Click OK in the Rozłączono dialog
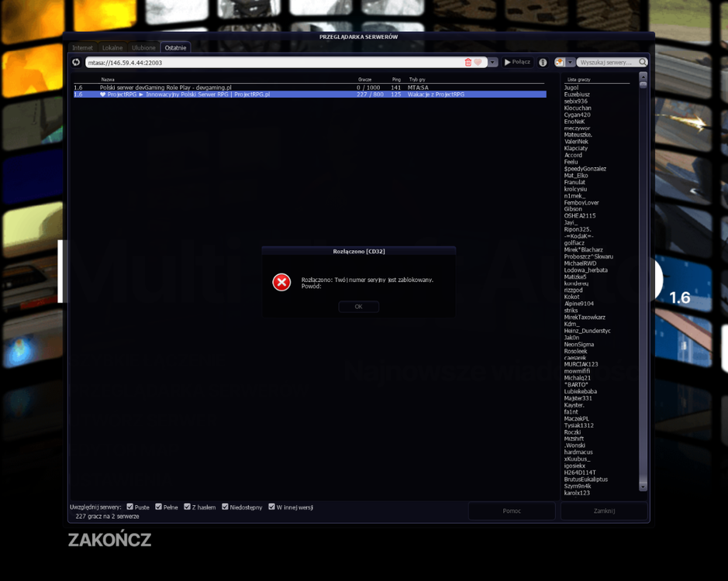Image resolution: width=728 pixels, height=581 pixels. [358, 306]
